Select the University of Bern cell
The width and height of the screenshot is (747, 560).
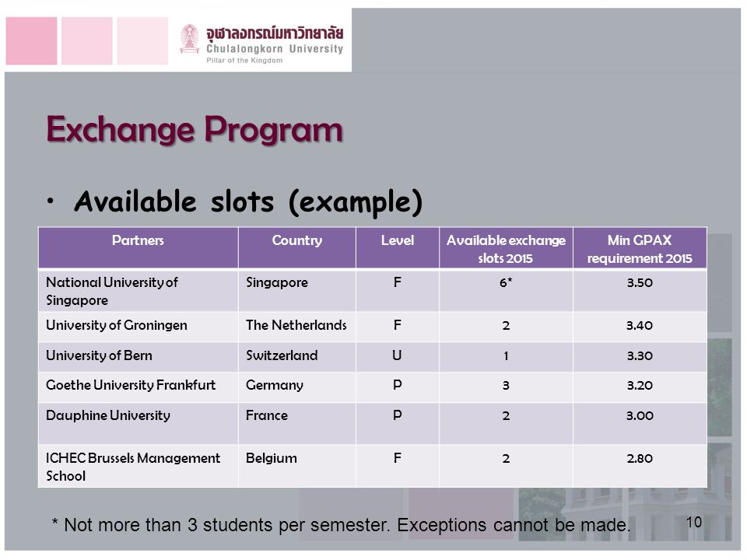[139, 357]
